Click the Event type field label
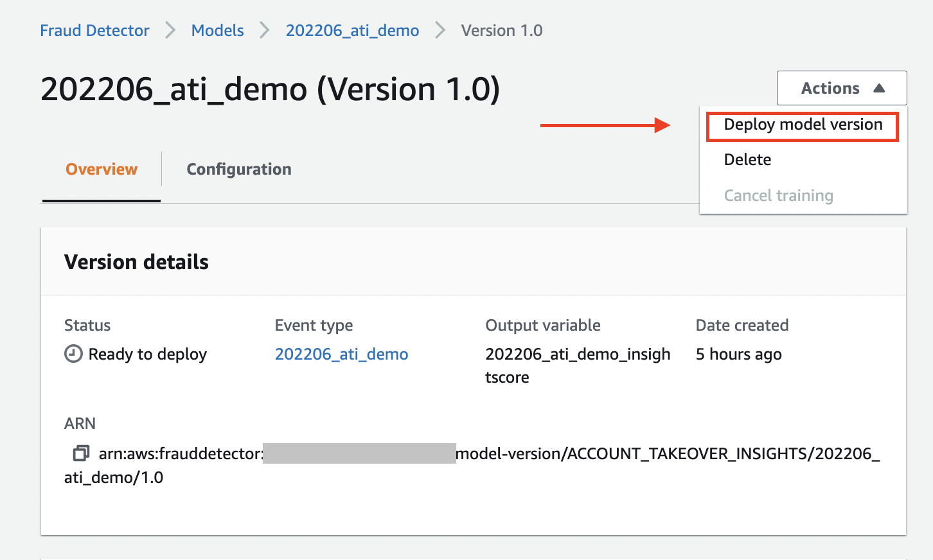The height and width of the screenshot is (560, 933). pyautogui.click(x=314, y=326)
